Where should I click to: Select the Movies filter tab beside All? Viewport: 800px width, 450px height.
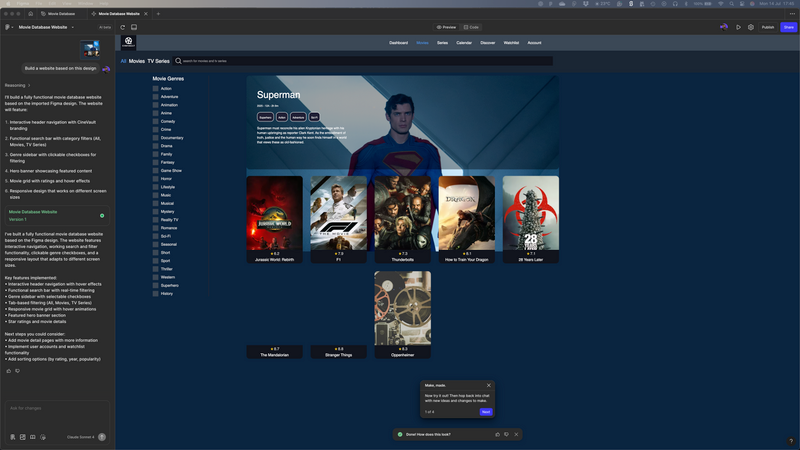(137, 61)
